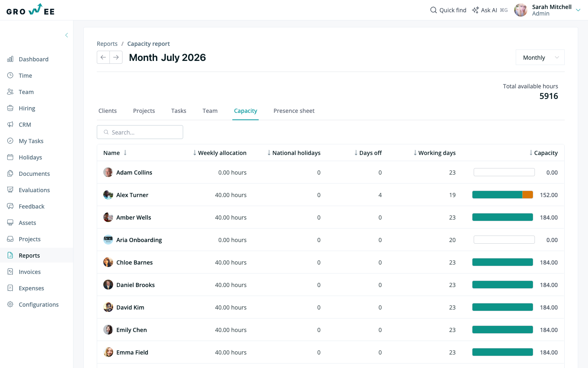This screenshot has height=368, width=588.
Task: Open the Monthly period dropdown
Action: [x=540, y=58]
